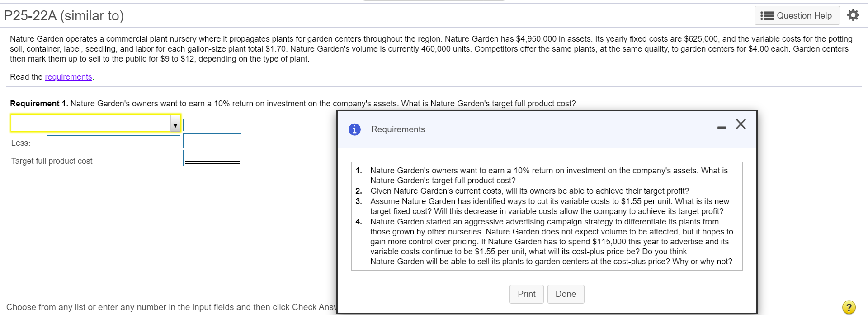Click the 'P25-22A (similar to)' title
Image resolution: width=868 pixels, height=315 pixels.
pyautogui.click(x=64, y=16)
